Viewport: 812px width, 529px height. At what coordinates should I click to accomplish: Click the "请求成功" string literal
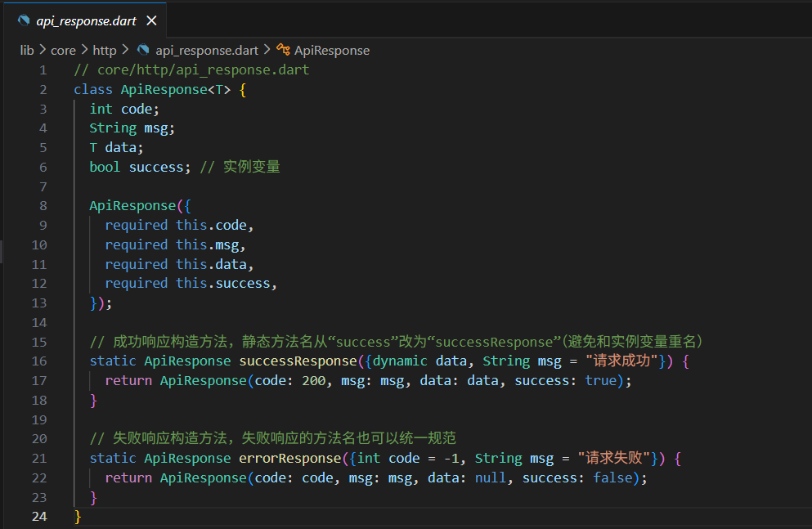(x=621, y=361)
